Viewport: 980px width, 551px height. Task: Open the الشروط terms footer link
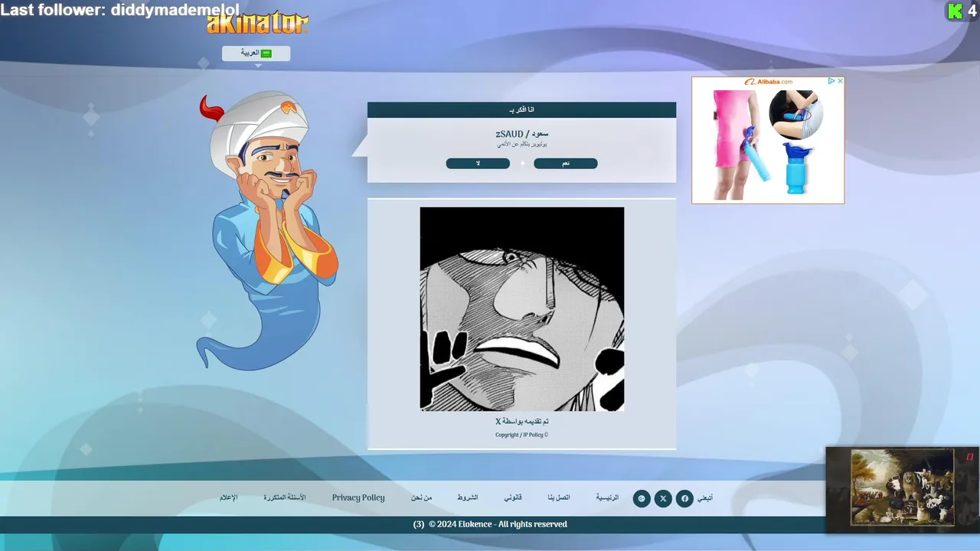pyautogui.click(x=468, y=497)
